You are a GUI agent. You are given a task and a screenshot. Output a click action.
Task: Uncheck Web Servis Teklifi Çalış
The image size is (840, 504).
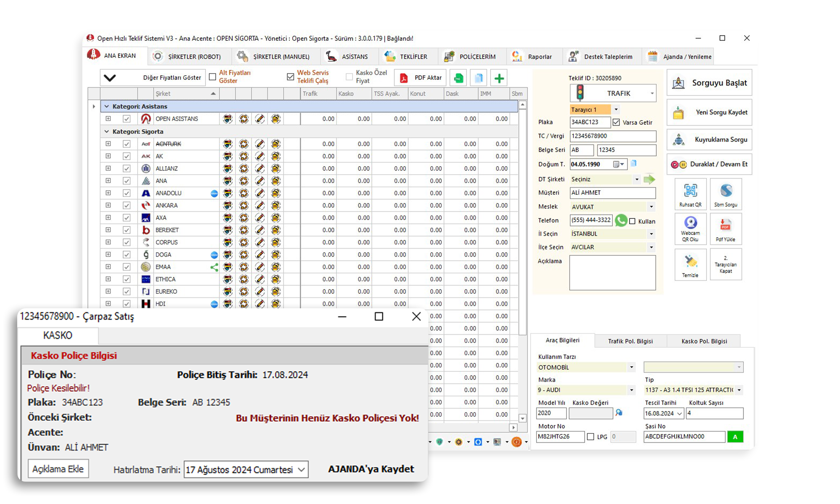point(291,77)
